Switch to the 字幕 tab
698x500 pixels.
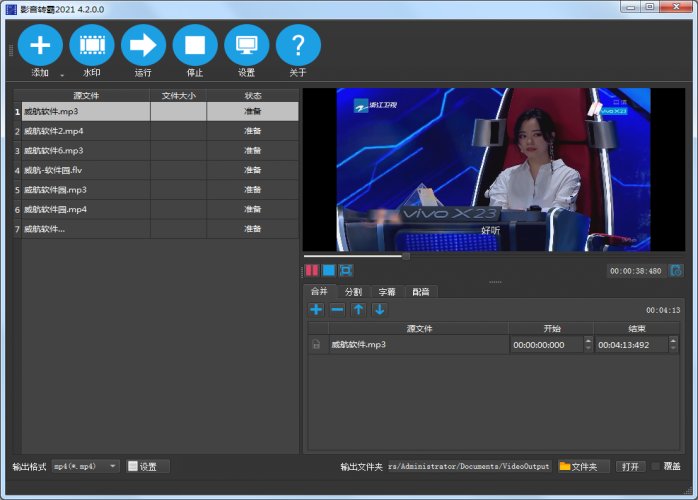pyautogui.click(x=387, y=292)
